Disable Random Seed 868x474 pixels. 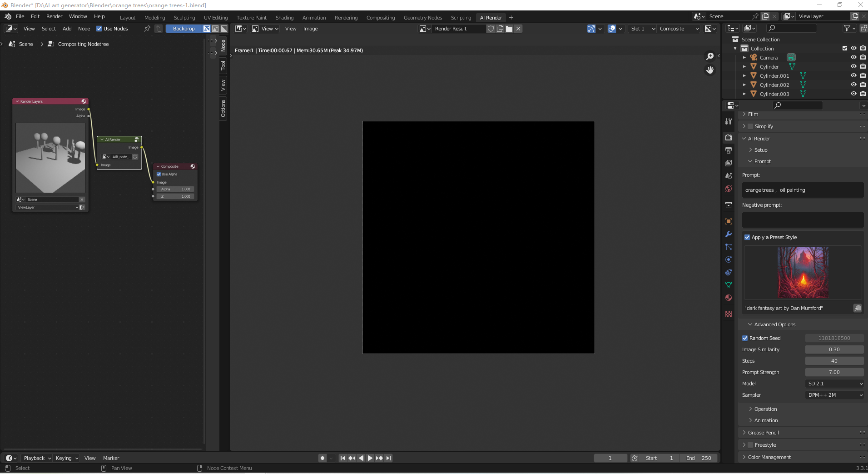[745, 338]
